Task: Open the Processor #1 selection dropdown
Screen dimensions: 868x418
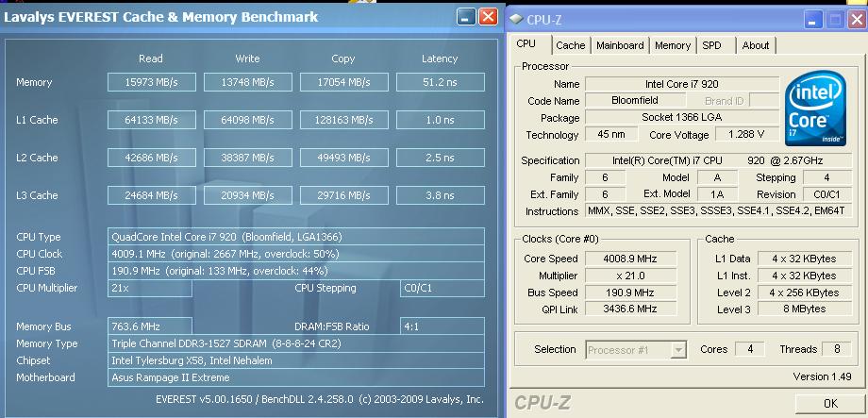Action: click(x=678, y=350)
